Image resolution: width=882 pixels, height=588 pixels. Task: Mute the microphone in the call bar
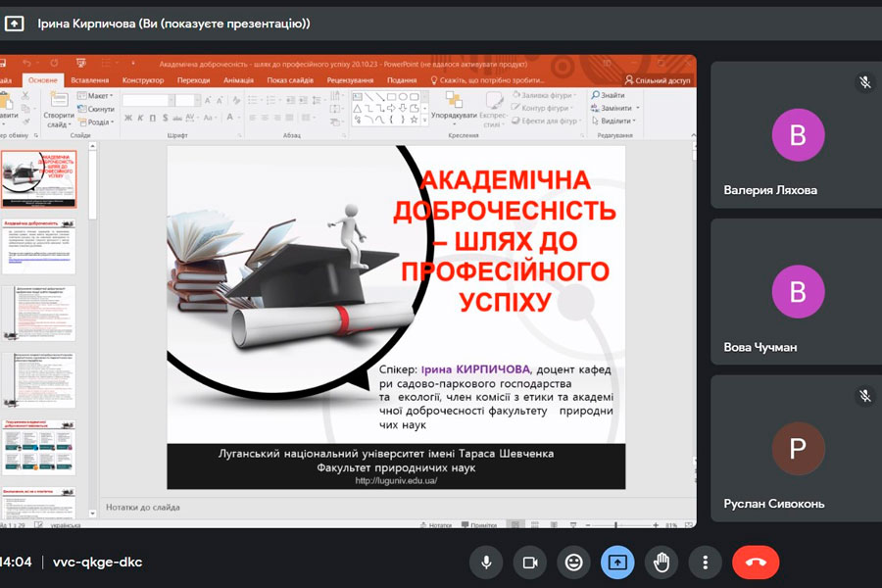click(x=485, y=562)
